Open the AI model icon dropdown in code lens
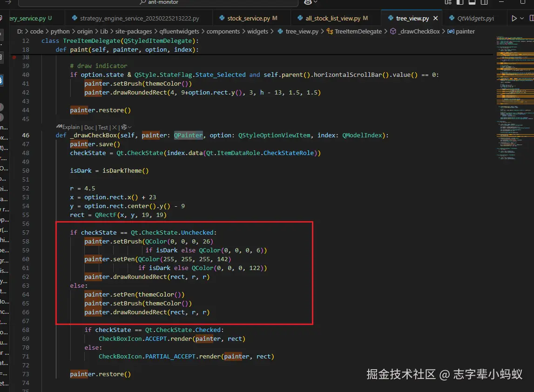 [126, 127]
